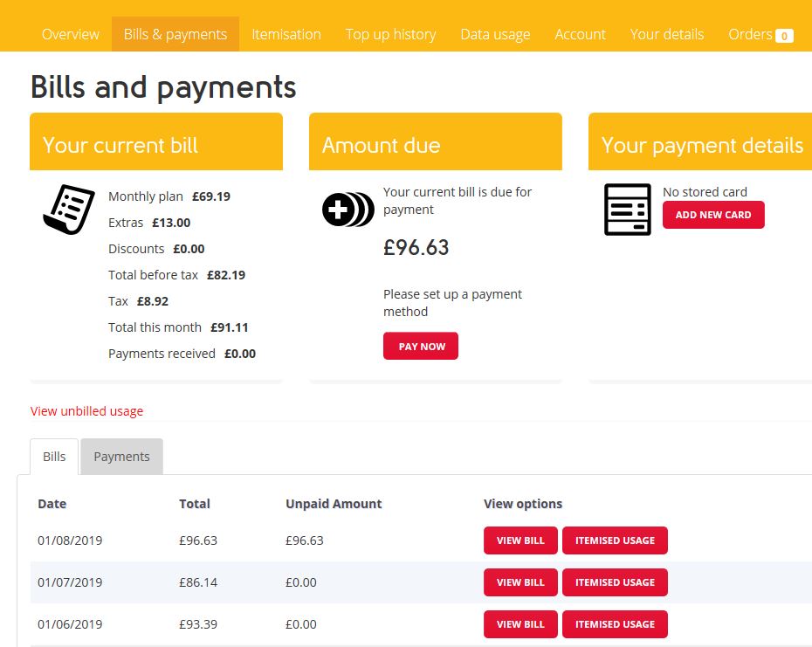The image size is (812, 647).
Task: Go to Itemisation section
Action: (x=286, y=34)
